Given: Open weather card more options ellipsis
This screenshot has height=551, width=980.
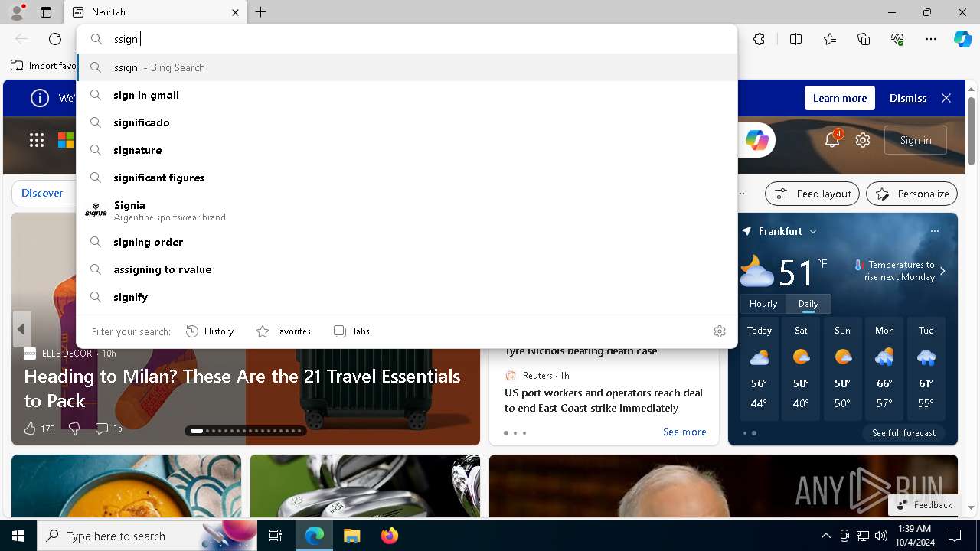Looking at the screenshot, I should (935, 231).
